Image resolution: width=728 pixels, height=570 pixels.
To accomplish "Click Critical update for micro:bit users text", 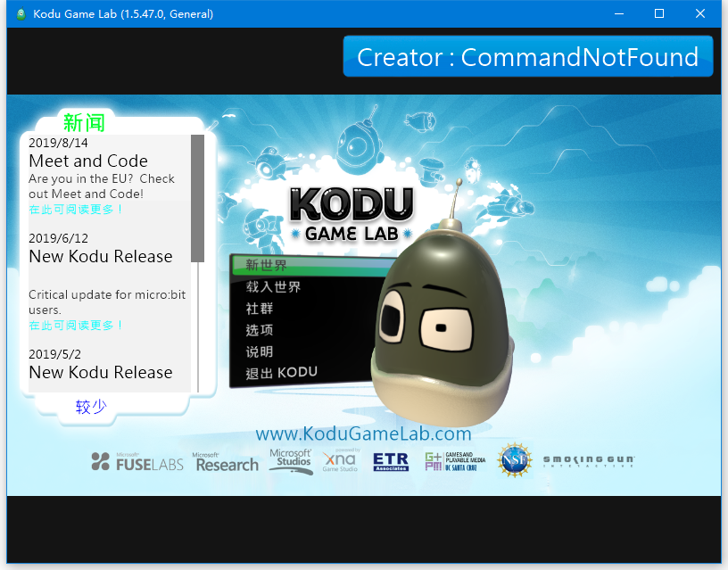I will [x=107, y=302].
